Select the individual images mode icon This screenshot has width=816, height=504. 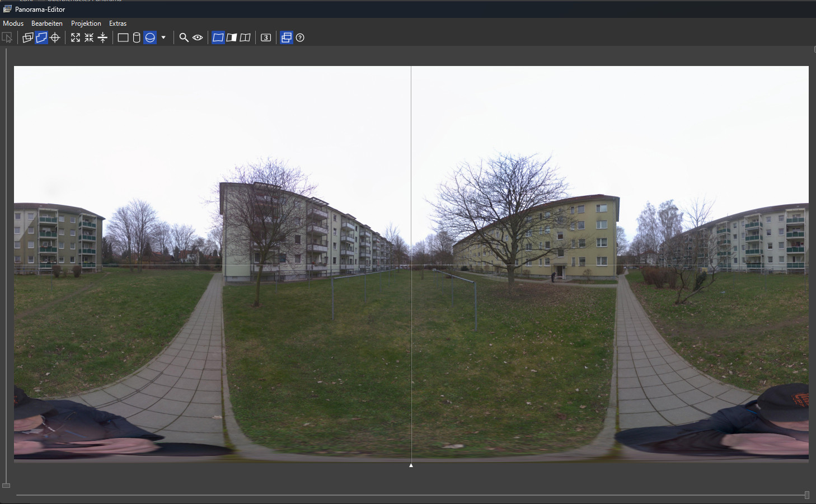(27, 37)
